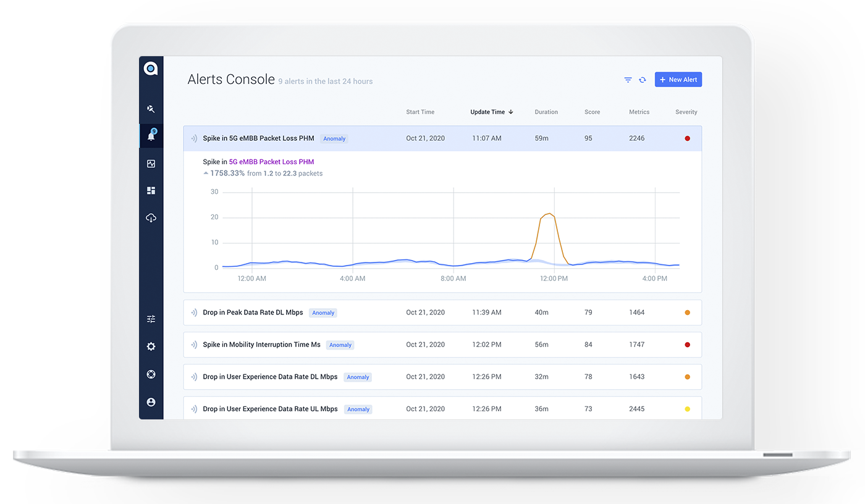
Task: Open the sliders tuning icon in the sidebar
Action: (151, 319)
